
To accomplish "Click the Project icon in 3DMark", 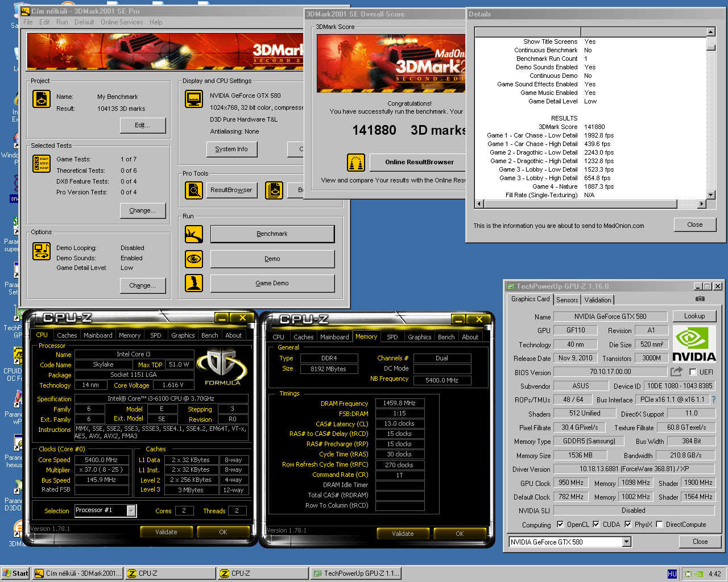I will [x=42, y=99].
